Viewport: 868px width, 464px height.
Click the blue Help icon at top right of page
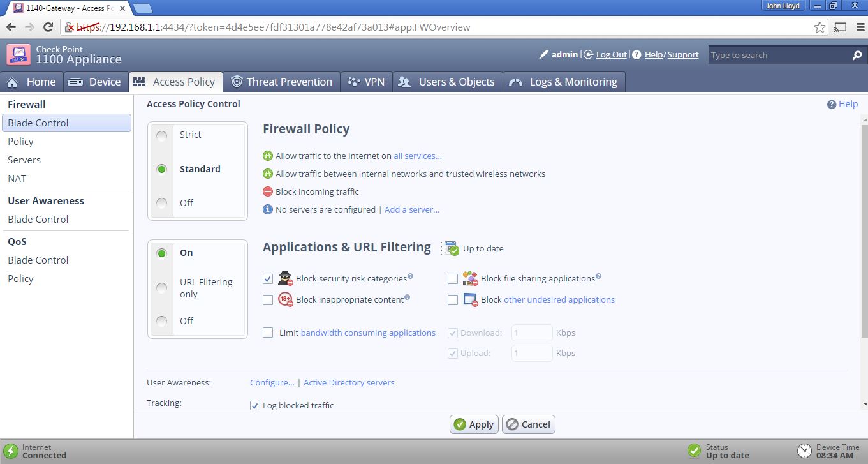[832, 104]
